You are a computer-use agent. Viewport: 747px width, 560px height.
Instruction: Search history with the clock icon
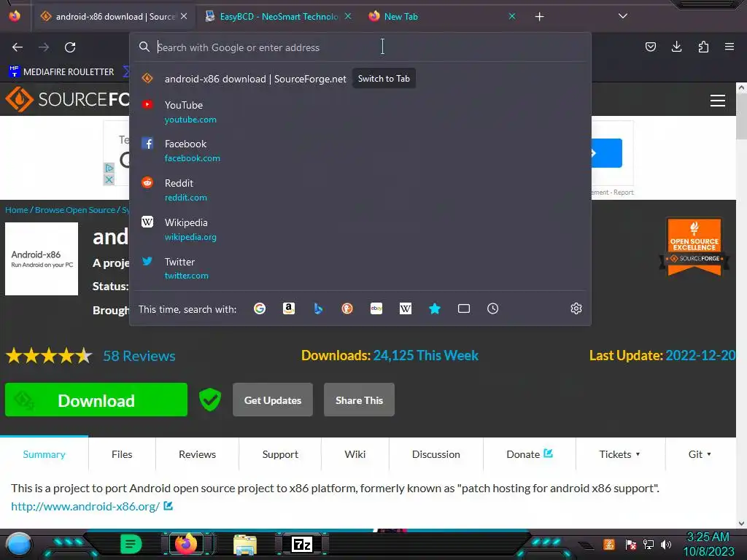click(x=493, y=308)
